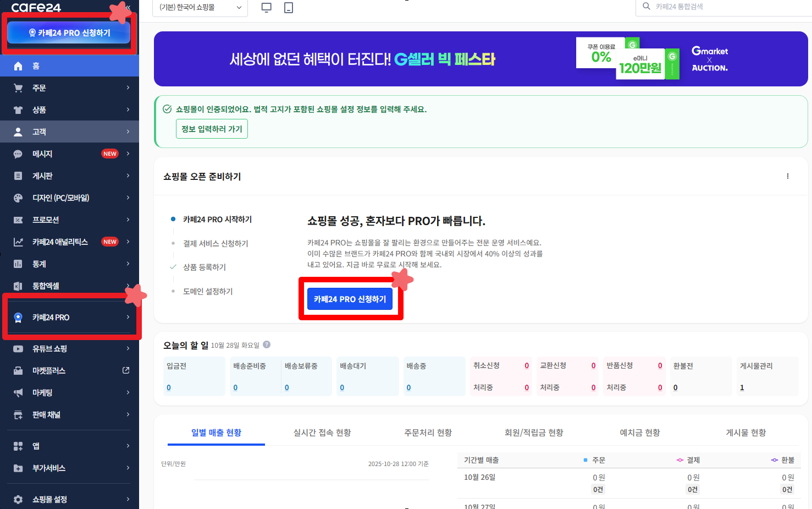Click the gear icon for 쇼핑몰 설정
The image size is (812, 509).
(x=18, y=500)
